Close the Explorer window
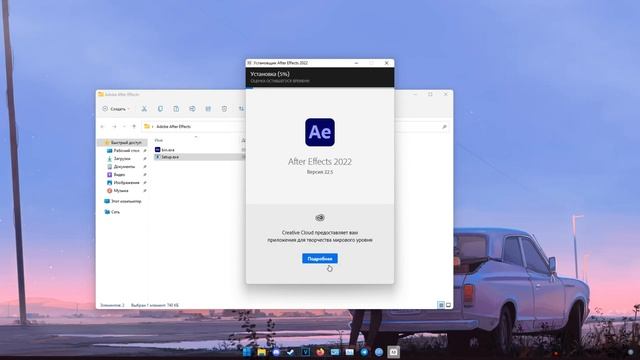The width and height of the screenshot is (640, 360). [445, 94]
